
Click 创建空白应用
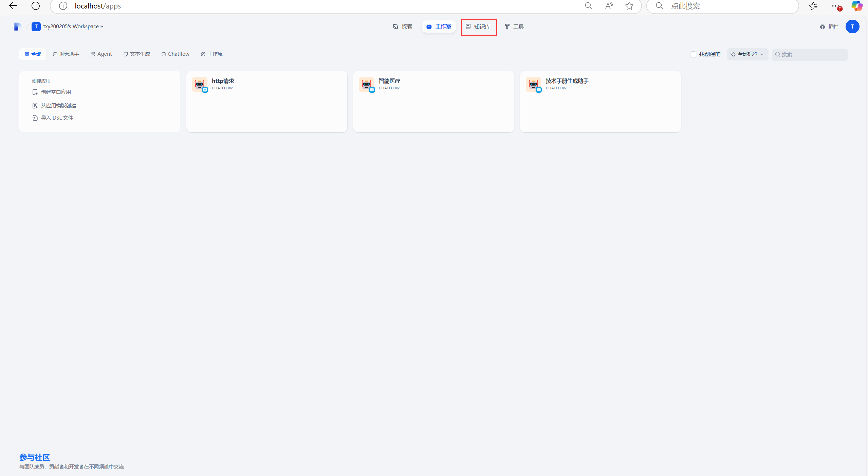(x=56, y=92)
